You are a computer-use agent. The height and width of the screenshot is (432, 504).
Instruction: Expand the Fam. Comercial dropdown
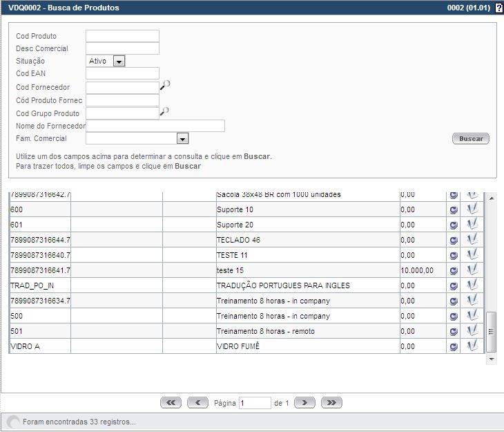click(182, 139)
